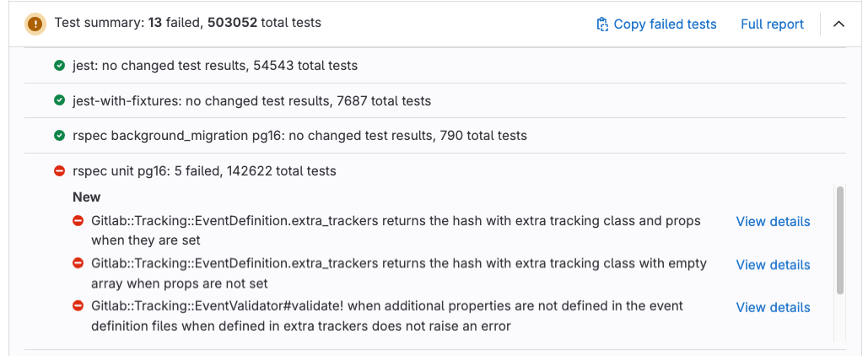Copy failed tests to clipboard
868x356 pixels.
(x=665, y=24)
